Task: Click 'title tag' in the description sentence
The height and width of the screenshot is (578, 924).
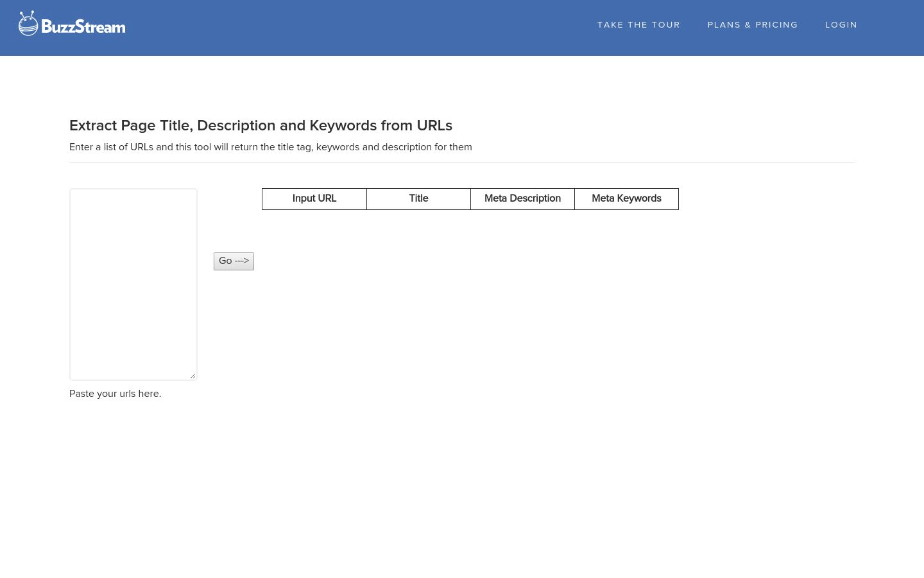Action: [x=294, y=147]
